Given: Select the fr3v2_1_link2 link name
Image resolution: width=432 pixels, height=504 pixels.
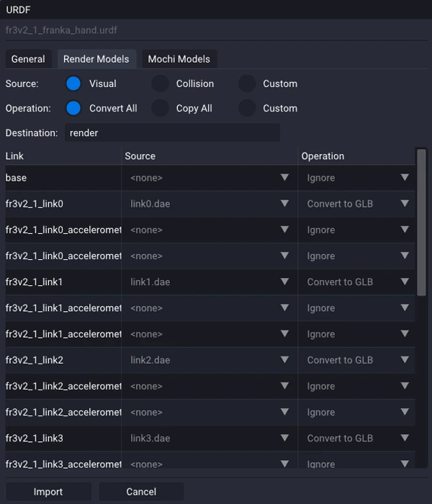Looking at the screenshot, I should (x=35, y=360).
